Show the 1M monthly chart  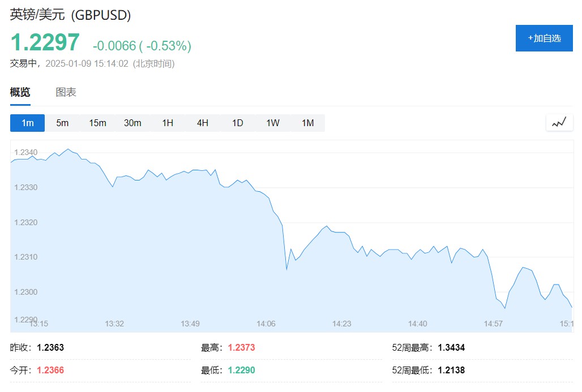point(307,123)
